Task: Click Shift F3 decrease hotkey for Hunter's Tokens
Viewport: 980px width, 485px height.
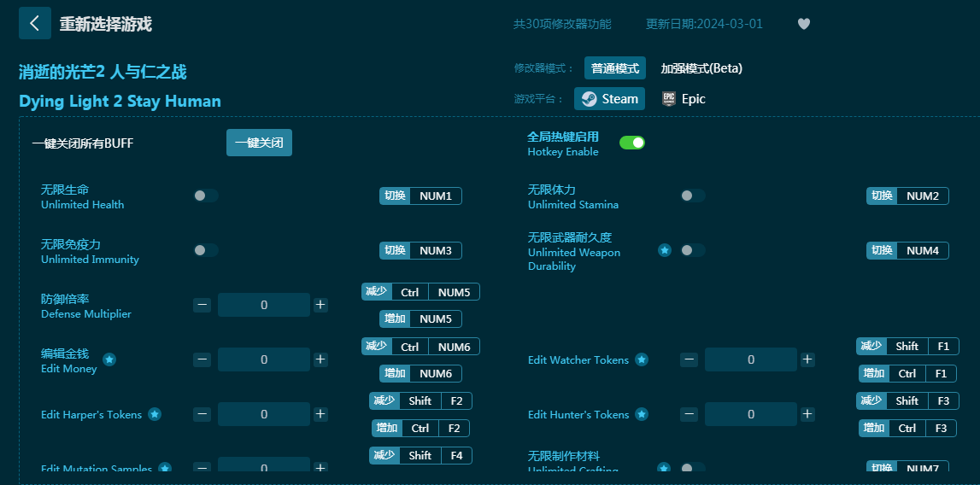Action: 907,400
